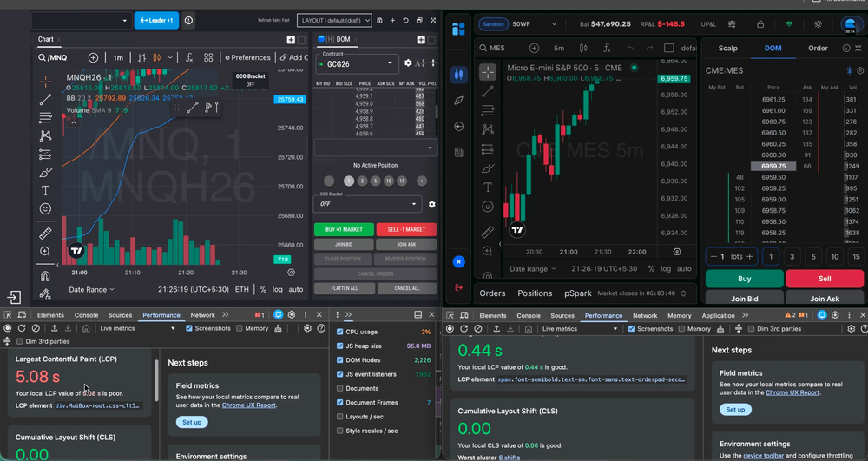The image size is (868, 461).
Task: Open the LAYOUT default (draft) dropdown
Action: [x=335, y=19]
